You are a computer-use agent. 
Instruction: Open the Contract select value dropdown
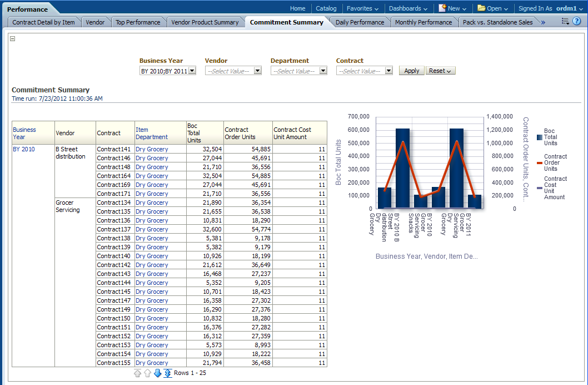388,71
